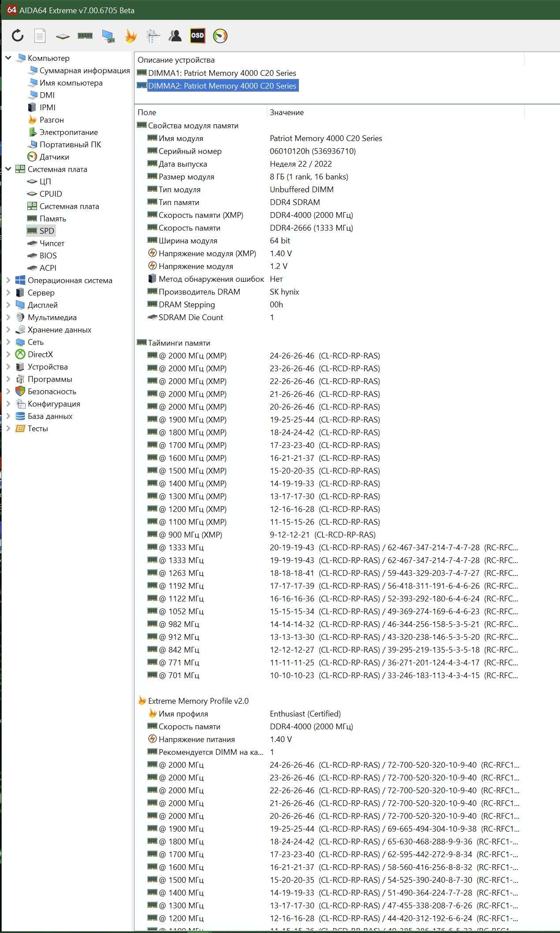Open the flame stability test icon
The image size is (560, 933).
pyautogui.click(x=131, y=36)
